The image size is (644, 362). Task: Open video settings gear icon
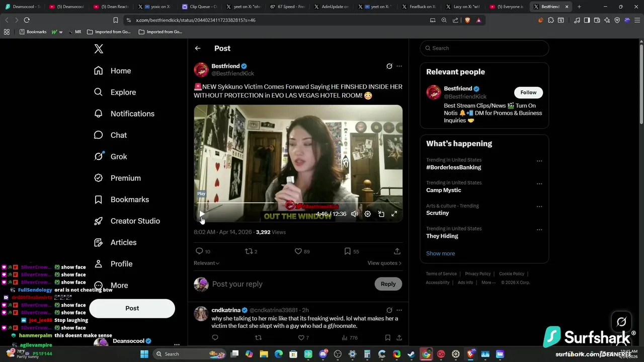[368, 214]
